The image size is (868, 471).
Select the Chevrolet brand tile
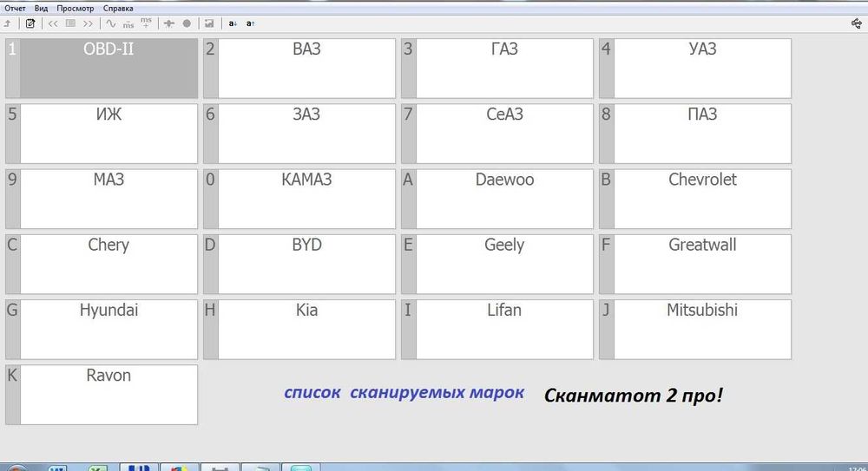695,199
